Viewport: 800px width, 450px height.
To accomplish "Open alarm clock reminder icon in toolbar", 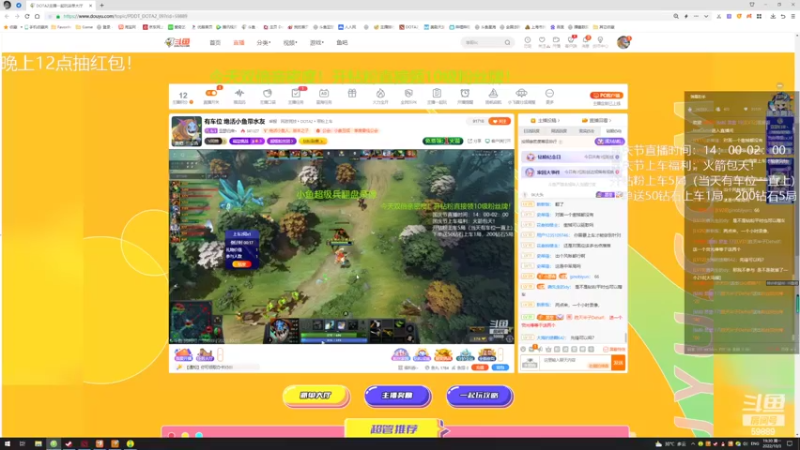I will [465, 93].
